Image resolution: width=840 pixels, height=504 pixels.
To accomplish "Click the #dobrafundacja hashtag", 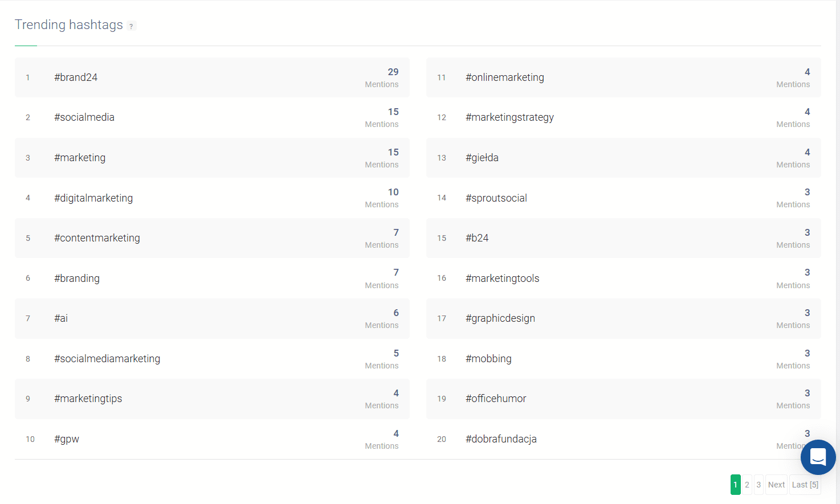I will coord(501,439).
